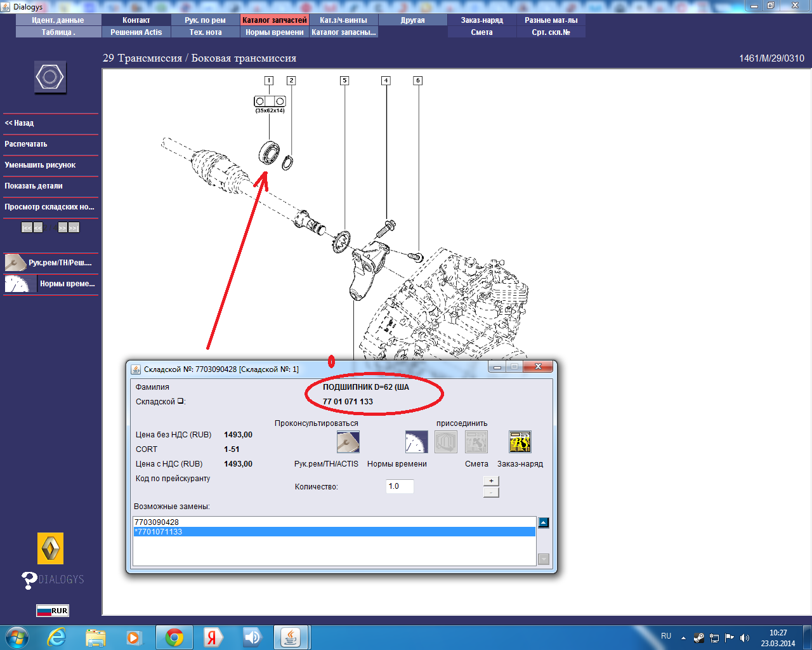812x650 pixels.
Task: Click the RU language indicator in the taskbar
Action: (666, 636)
